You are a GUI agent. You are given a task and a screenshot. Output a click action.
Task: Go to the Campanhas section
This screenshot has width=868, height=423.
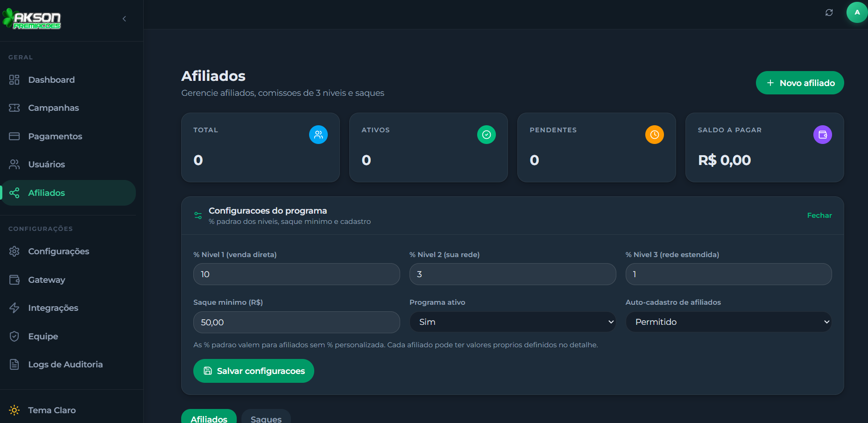click(68, 108)
